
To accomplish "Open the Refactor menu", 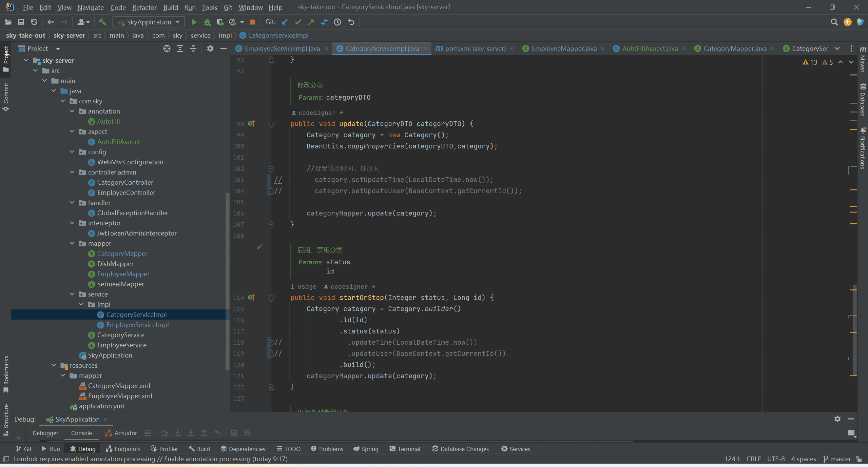I will (x=144, y=7).
